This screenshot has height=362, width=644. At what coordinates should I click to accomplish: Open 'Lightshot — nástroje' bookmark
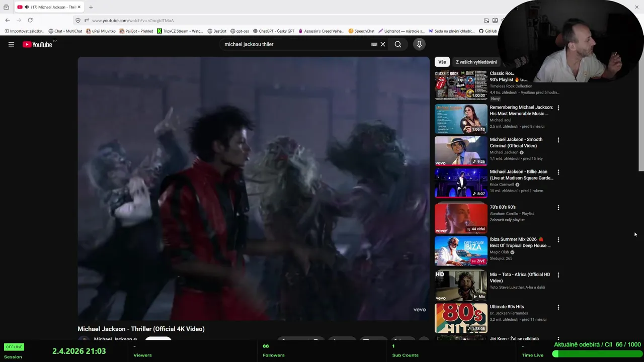tap(401, 31)
